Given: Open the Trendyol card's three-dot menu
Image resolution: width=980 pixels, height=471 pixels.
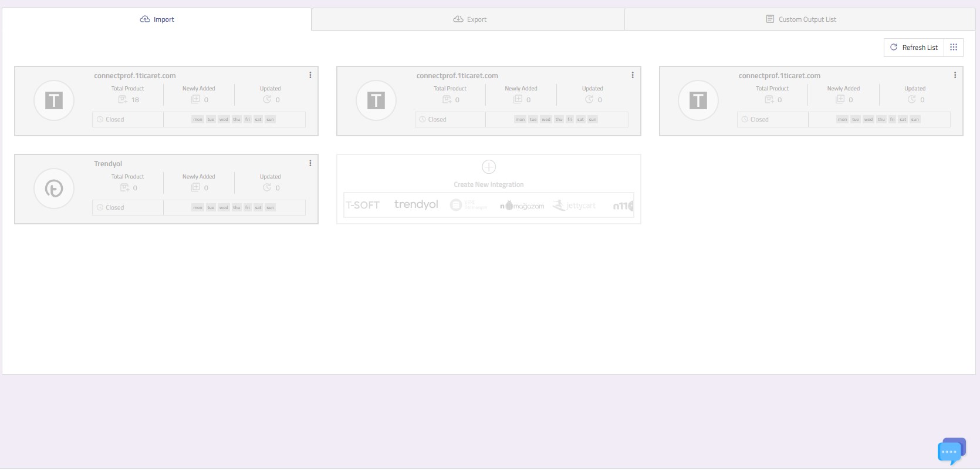Looking at the screenshot, I should click(310, 163).
